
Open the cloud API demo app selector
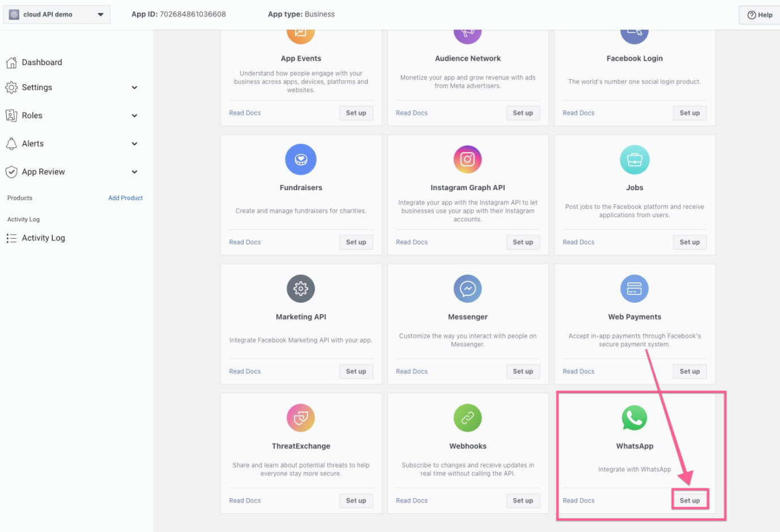point(57,14)
